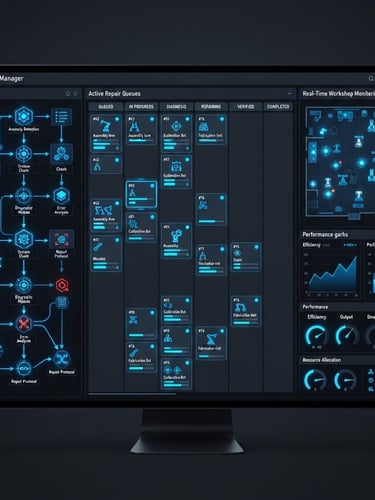Viewport: 375px width, 500px height.
Task: Click the Efficiency gauge dial under Performance
Action: click(316, 335)
